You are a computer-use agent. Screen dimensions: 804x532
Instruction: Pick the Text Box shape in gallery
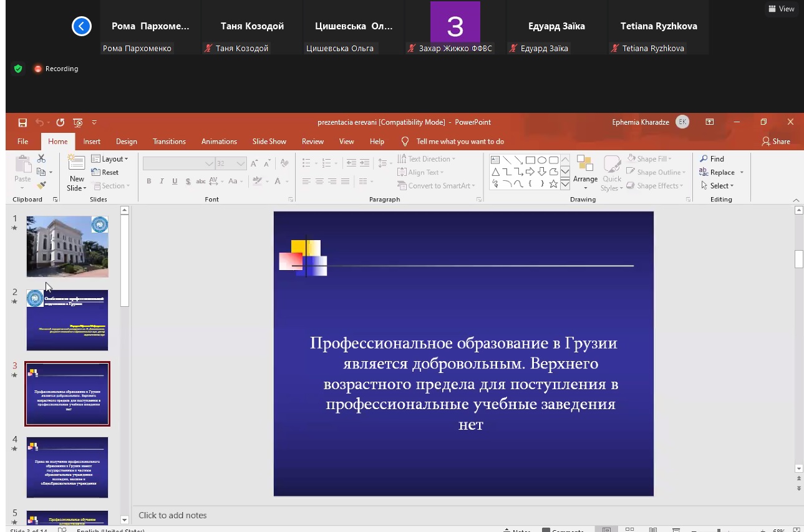coord(496,160)
